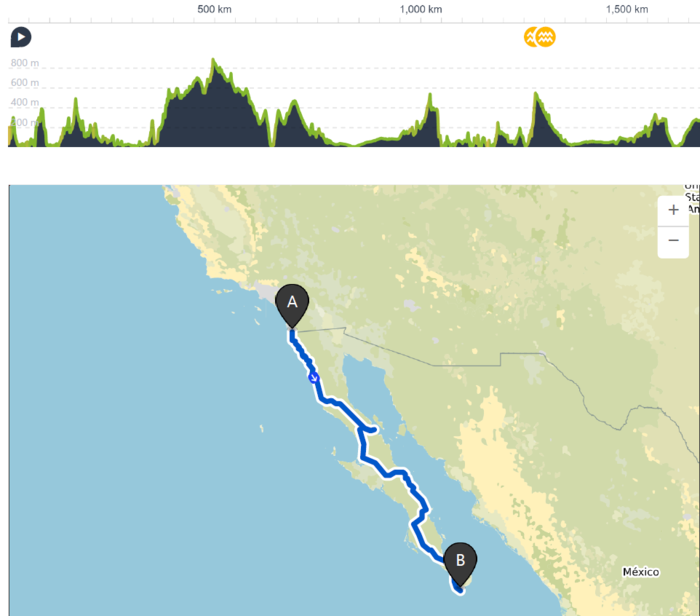Click the left orange wave icon
Image resolution: width=700 pixels, height=616 pixels.
click(x=532, y=38)
